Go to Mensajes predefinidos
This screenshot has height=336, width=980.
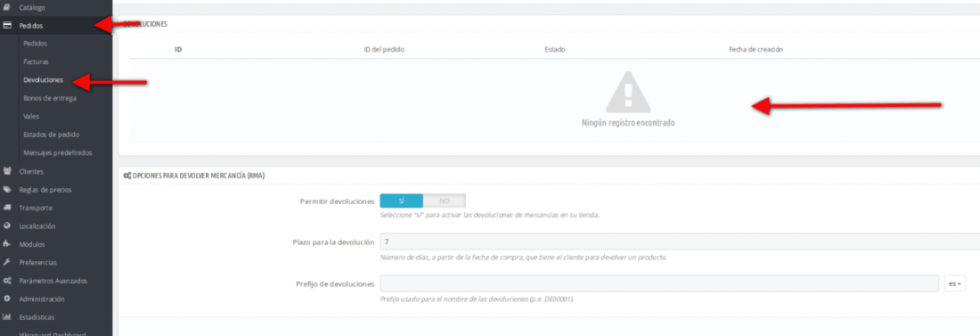58,152
